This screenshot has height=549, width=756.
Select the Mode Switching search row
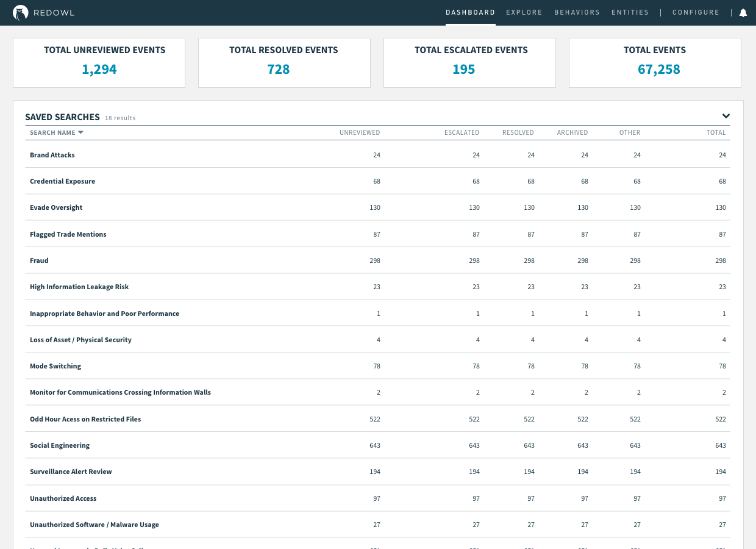tap(55, 366)
